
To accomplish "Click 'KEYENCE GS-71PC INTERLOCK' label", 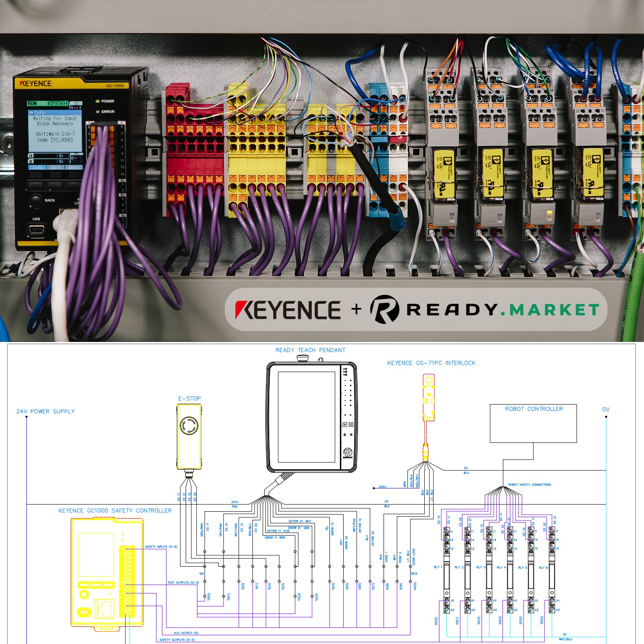I will 431,363.
